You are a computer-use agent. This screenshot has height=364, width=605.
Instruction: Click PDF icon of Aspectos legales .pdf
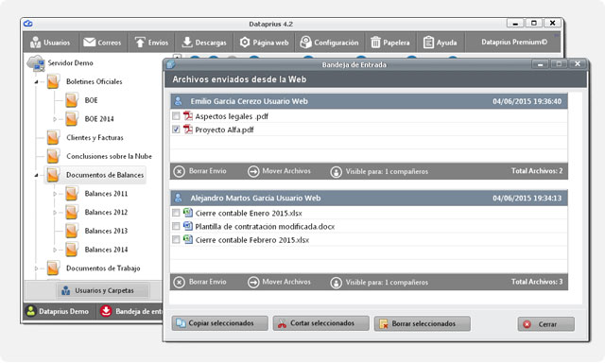[x=188, y=115]
